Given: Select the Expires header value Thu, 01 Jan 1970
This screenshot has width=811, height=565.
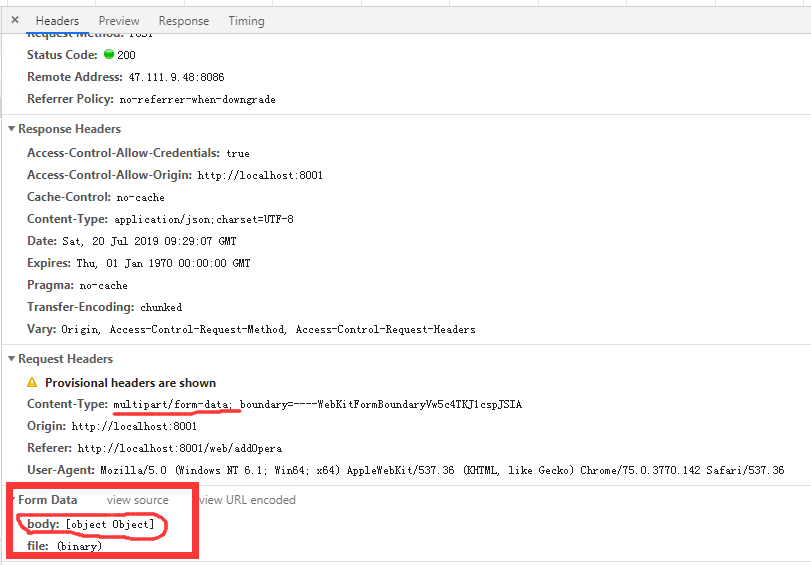Looking at the screenshot, I should point(163,263).
